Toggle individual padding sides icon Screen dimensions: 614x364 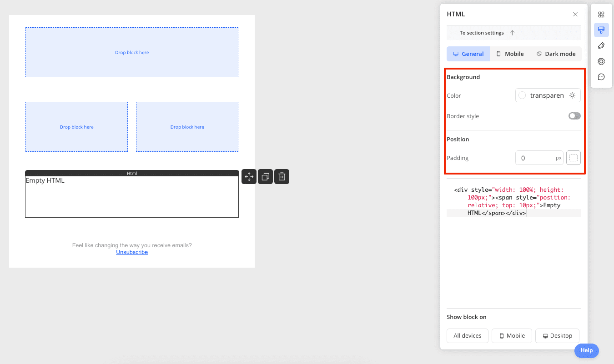coord(574,158)
